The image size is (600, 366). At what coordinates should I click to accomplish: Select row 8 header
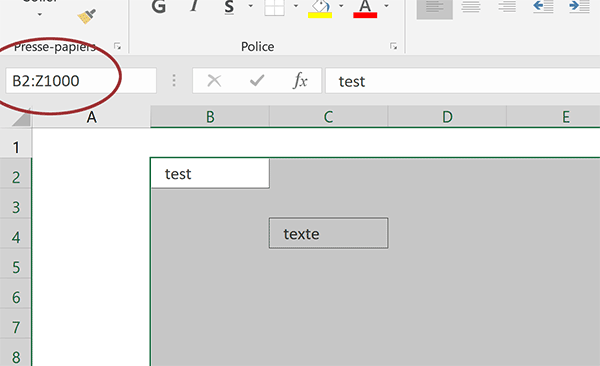(16, 353)
